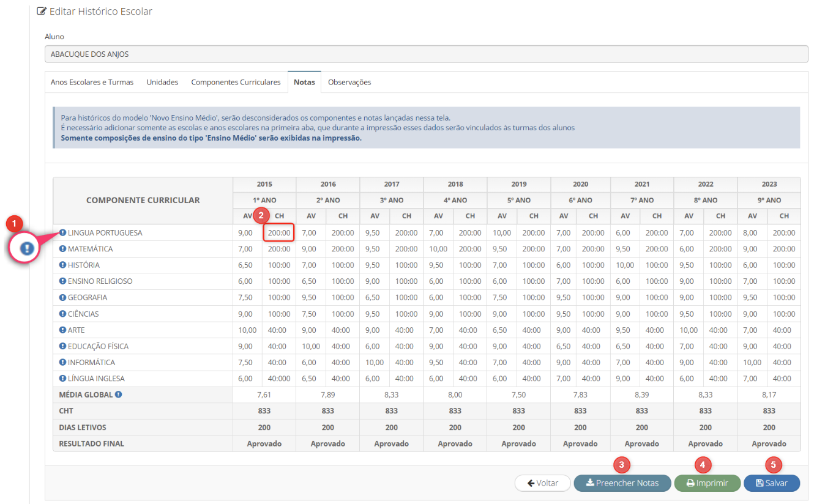Click the Voltar button
The width and height of the screenshot is (814, 504).
pyautogui.click(x=543, y=483)
